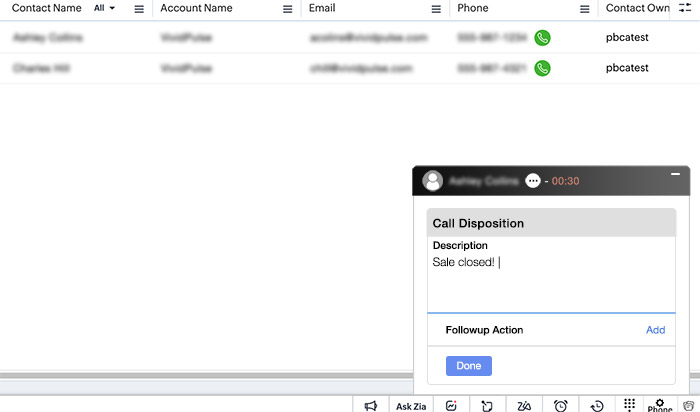The width and height of the screenshot is (700, 412).
Task: Open the announcements megaphone icon
Action: point(371,406)
